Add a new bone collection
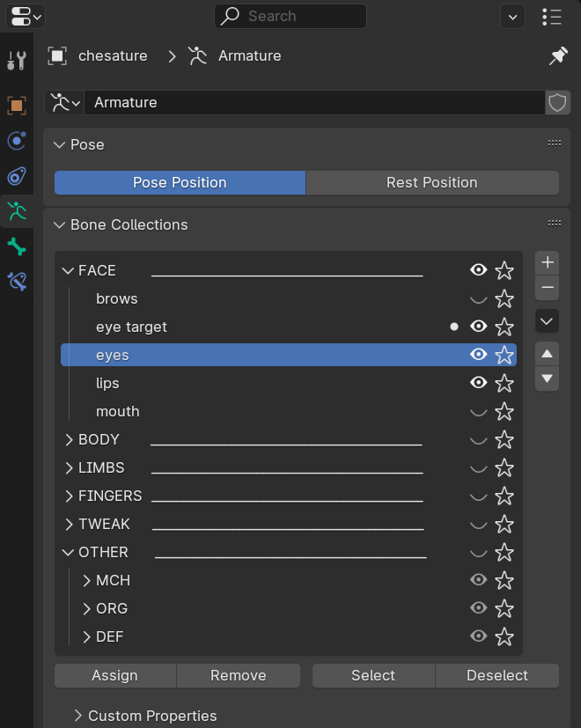This screenshot has width=581, height=728. pos(548,262)
